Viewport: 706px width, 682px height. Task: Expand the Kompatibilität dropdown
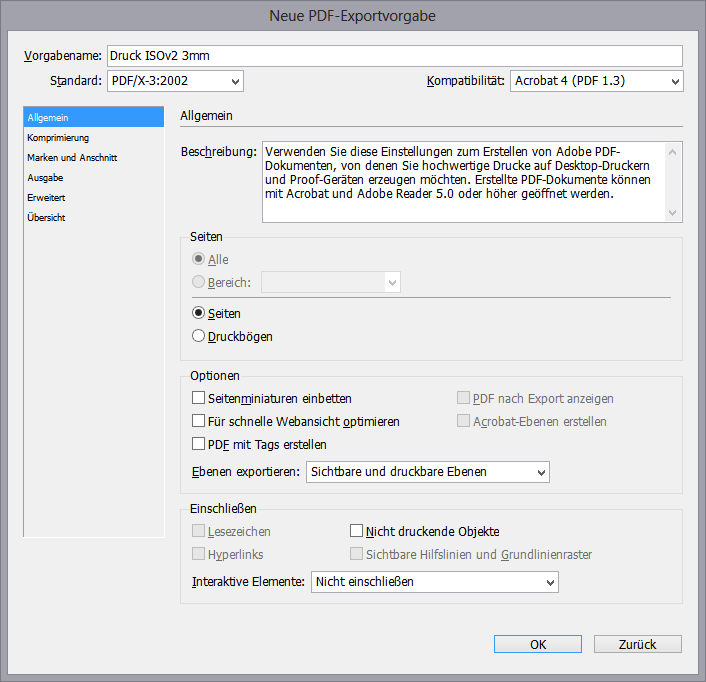(596, 81)
